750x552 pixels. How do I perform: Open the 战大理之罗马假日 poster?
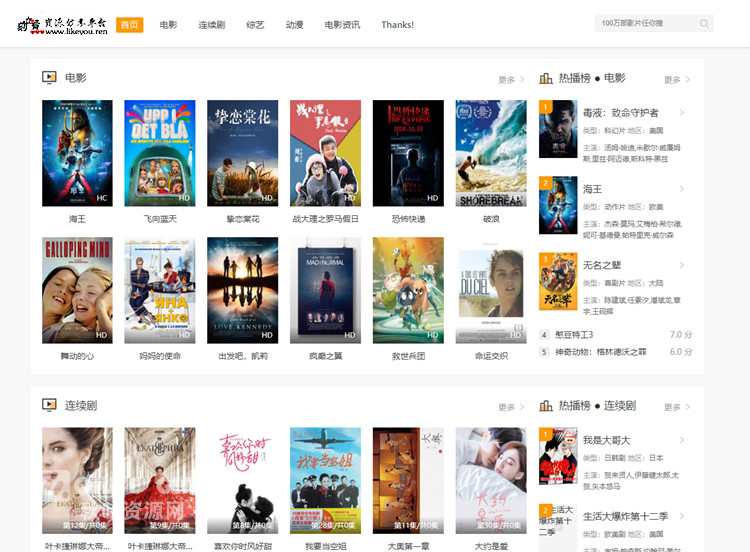coord(325,153)
